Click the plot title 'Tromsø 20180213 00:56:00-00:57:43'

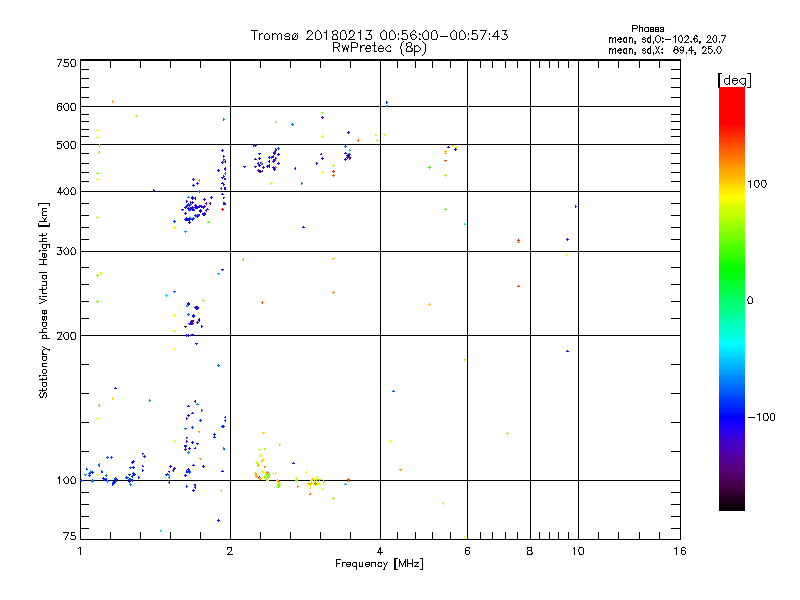pos(379,35)
